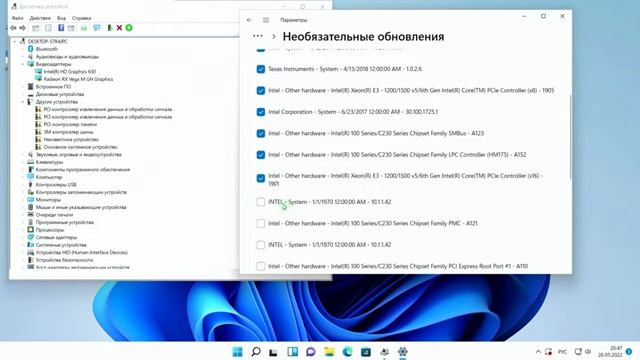Toggle the action pane icon in Device Manager toolbar

pos(71,28)
